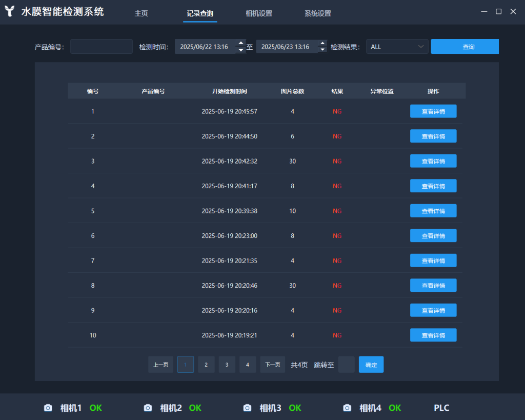Click the camera icon beside 相机1
Screen dimensions: 525x420
tap(48, 408)
